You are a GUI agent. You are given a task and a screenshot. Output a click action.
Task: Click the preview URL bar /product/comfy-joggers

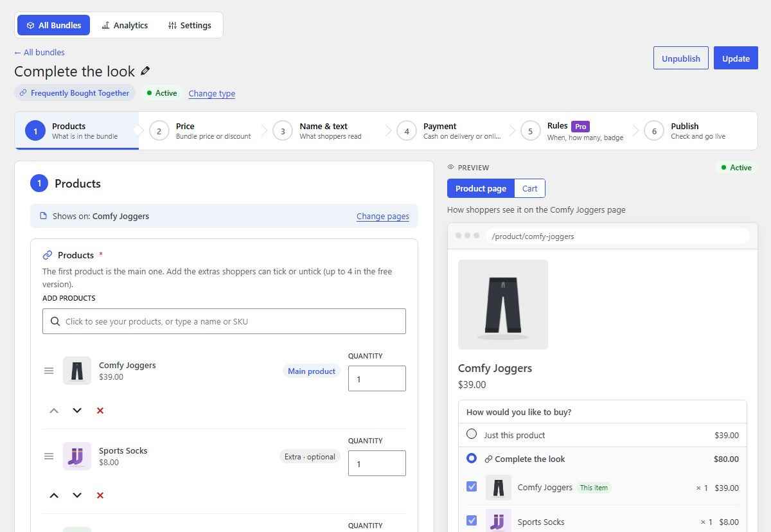[x=617, y=236]
